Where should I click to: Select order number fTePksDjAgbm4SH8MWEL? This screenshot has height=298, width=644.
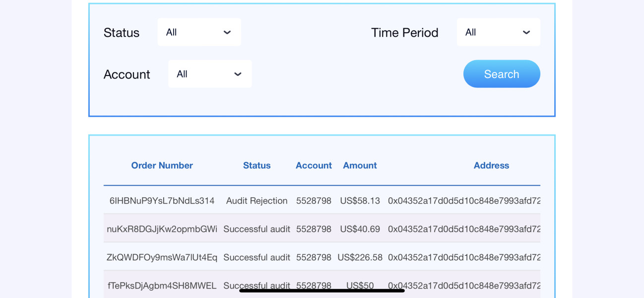coord(162,285)
